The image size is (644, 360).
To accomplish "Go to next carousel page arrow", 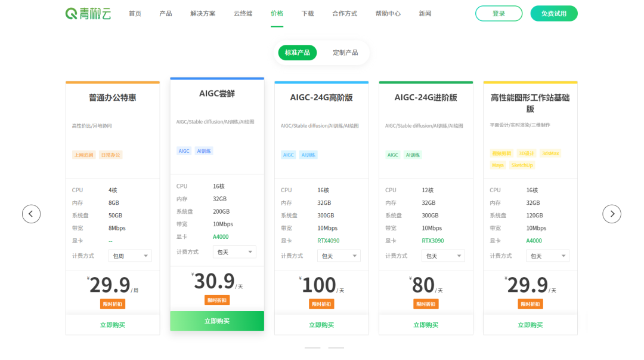I will (x=612, y=214).
